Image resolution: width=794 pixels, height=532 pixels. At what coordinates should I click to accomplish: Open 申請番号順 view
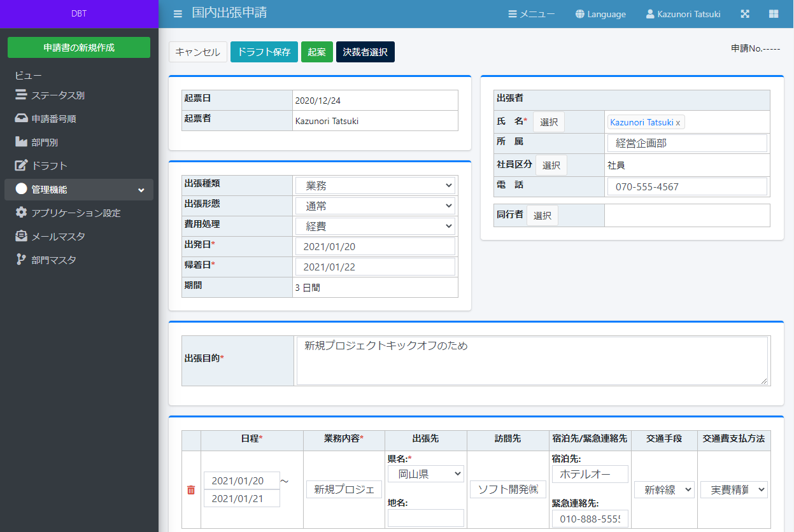[x=79, y=119]
